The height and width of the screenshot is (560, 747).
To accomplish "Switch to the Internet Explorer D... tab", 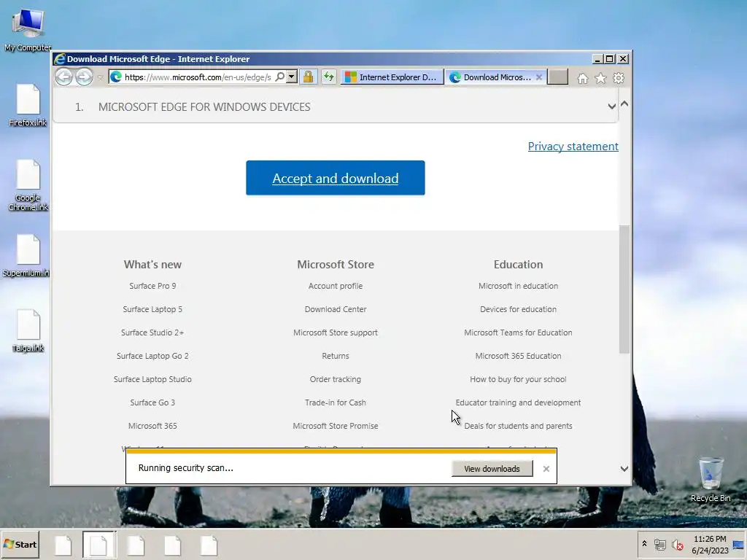I will [392, 77].
